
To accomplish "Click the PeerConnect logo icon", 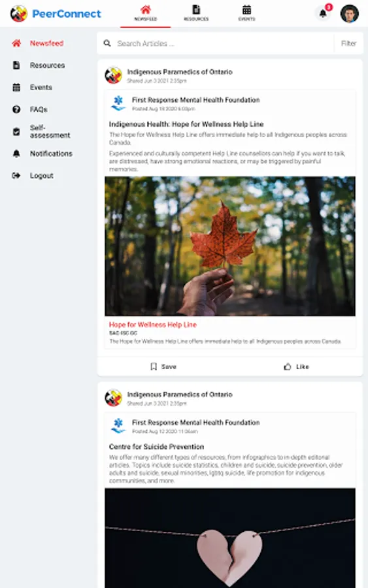I will (x=18, y=14).
